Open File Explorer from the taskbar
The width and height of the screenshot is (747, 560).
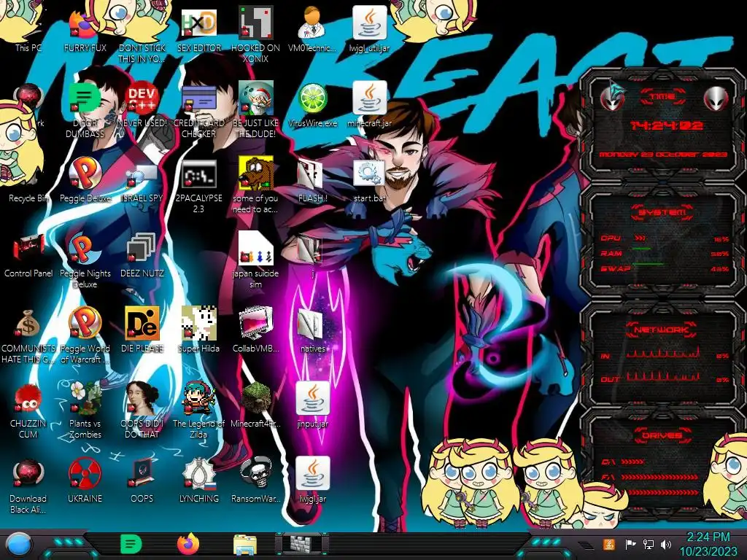[245, 545]
